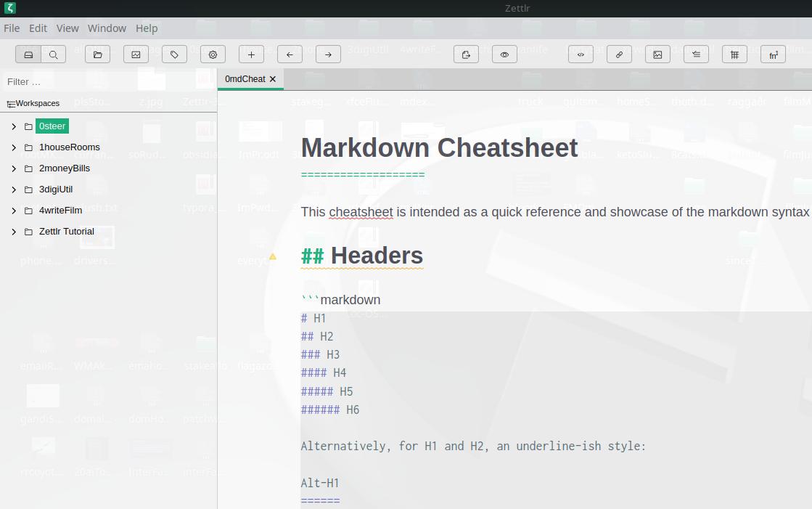The width and height of the screenshot is (812, 509).
Task: Click the '##### H5' code line
Action: coord(327,391)
